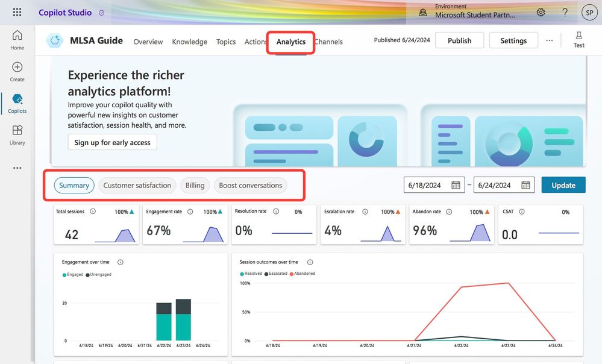Click the Abandon rate sparkline
602x364 pixels.
tap(470, 233)
